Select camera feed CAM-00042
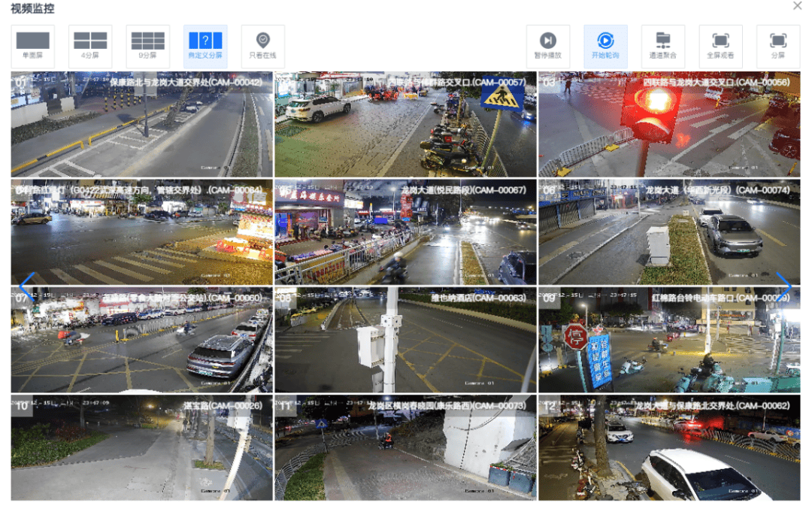This screenshot has width=812, height=515. (141, 125)
